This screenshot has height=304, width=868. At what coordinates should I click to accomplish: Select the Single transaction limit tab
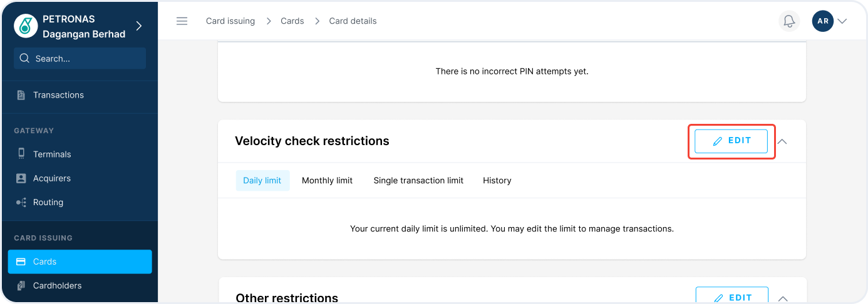pos(418,181)
